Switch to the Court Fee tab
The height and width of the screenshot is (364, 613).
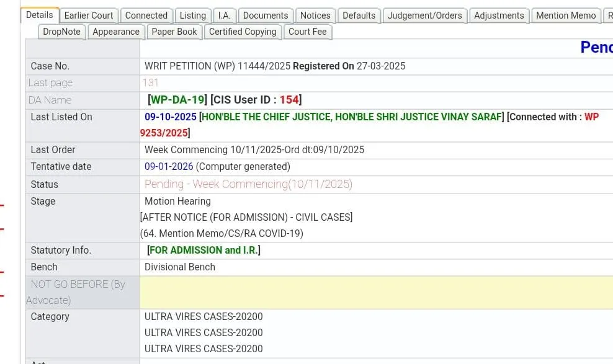[x=307, y=32]
